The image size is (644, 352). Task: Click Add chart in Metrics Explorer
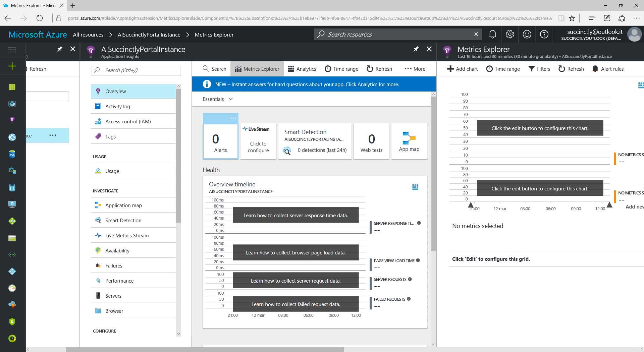(x=462, y=69)
